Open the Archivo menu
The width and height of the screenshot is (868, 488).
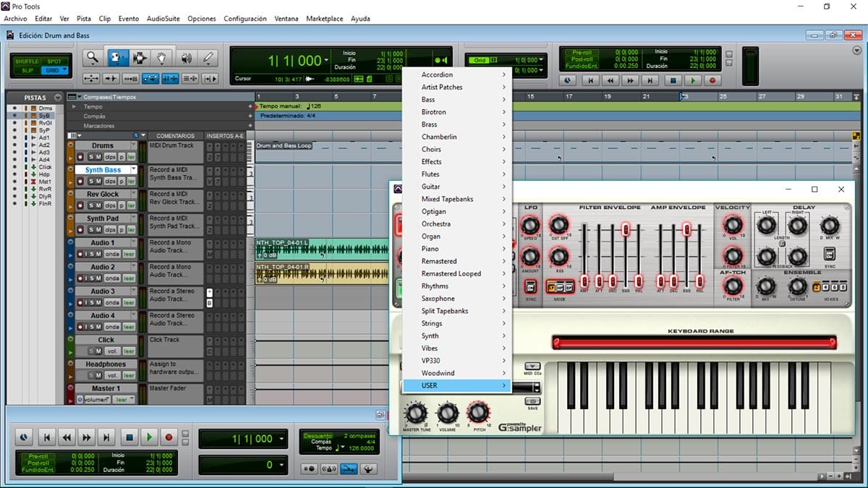click(15, 18)
